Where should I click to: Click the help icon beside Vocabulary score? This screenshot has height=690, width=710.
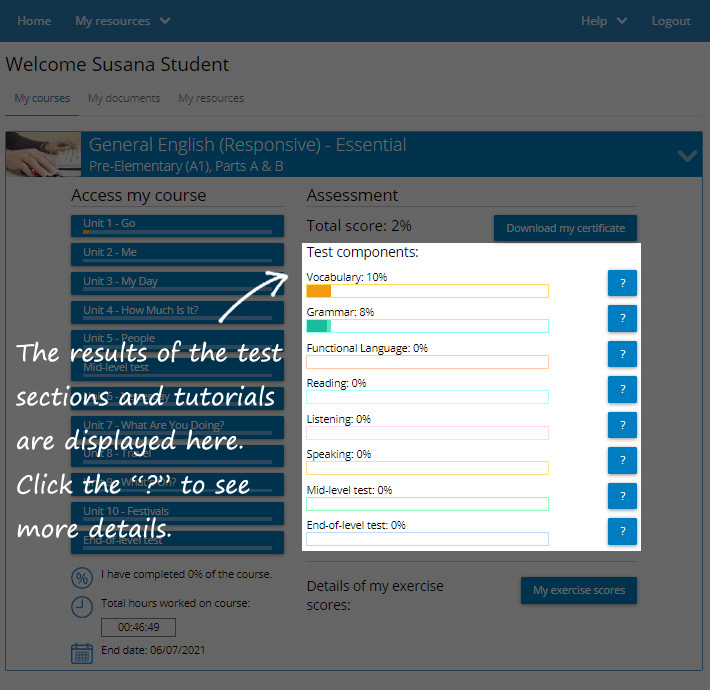622,283
